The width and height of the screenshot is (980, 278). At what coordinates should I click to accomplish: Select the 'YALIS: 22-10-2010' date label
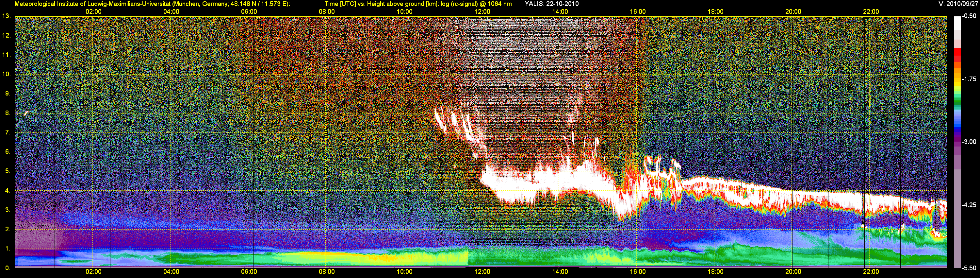point(552,4)
